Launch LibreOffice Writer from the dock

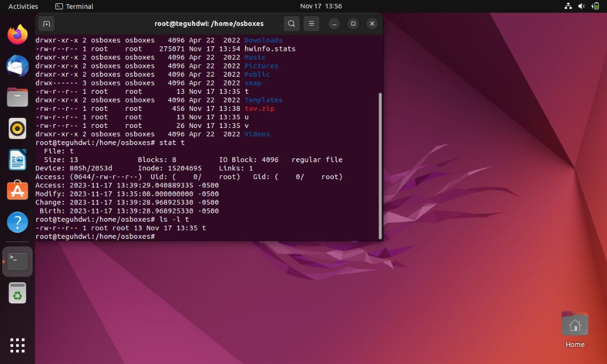pos(18,159)
